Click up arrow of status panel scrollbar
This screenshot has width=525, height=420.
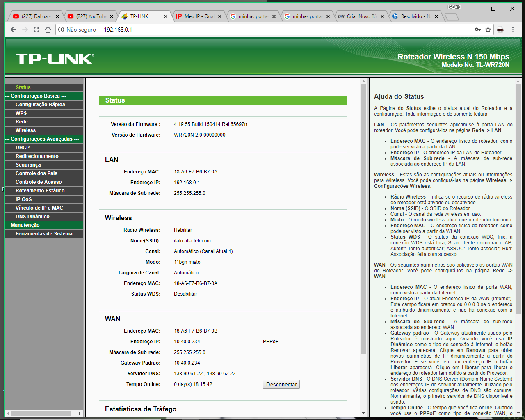tap(363, 81)
